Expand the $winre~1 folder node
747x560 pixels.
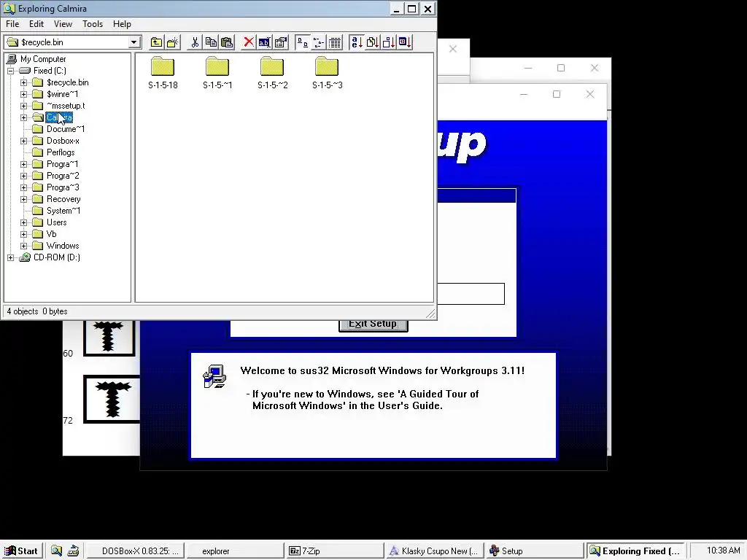(x=24, y=94)
